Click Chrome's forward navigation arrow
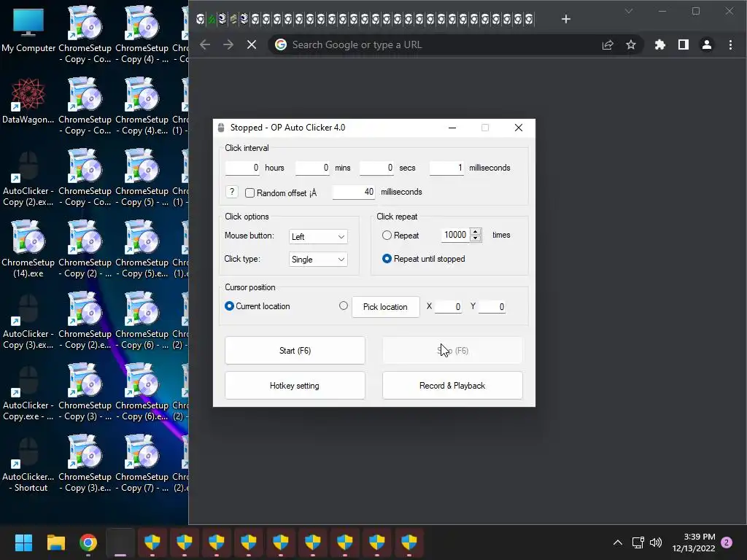This screenshot has height=560, width=747. pyautogui.click(x=228, y=44)
